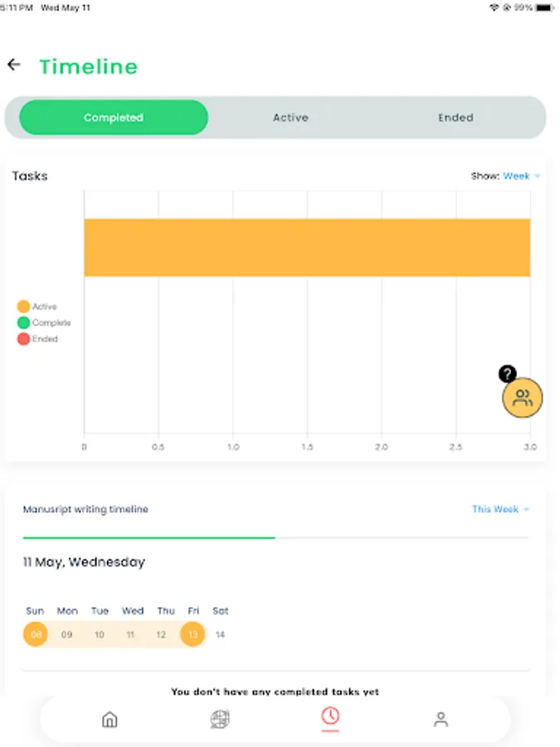Viewport: 560px width, 747px height.
Task: Open the globe icon in bottom navigation
Action: pos(220,720)
